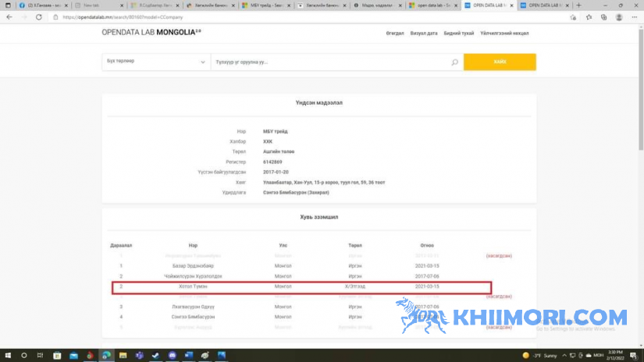Click the address bar URL opendatalab.mn
644x362 pixels.
(x=123, y=17)
